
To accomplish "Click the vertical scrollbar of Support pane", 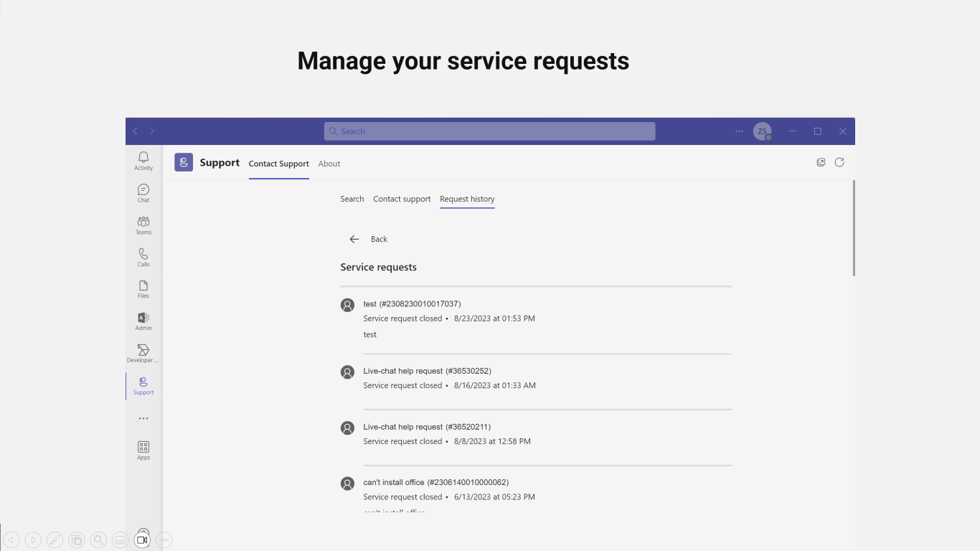I will 853,227.
